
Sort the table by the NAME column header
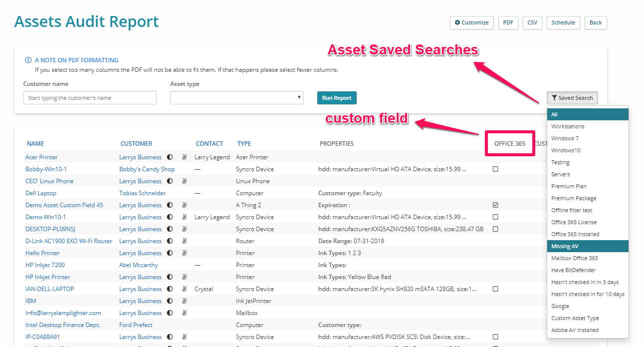(x=35, y=143)
